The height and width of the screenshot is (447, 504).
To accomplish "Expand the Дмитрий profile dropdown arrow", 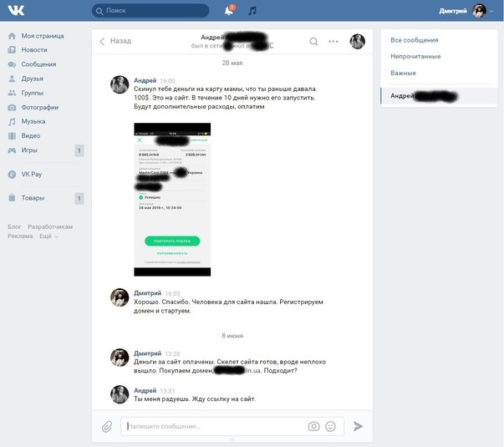I will (x=491, y=11).
